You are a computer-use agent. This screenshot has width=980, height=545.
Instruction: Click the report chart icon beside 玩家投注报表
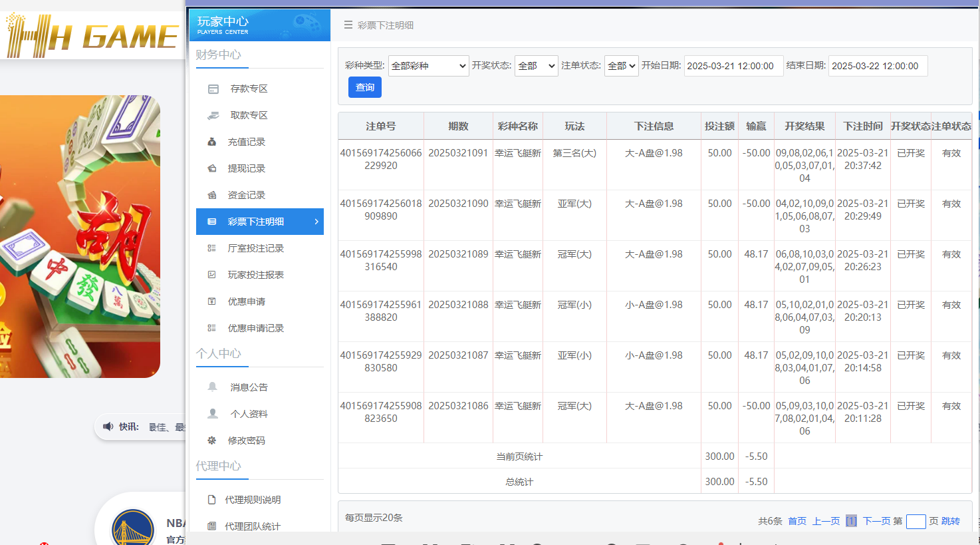213,274
